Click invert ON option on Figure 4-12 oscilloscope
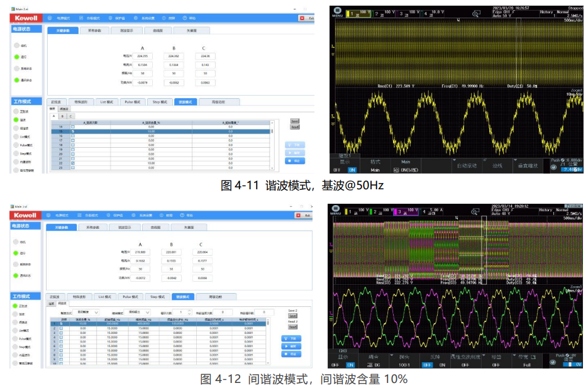 [442, 365]
